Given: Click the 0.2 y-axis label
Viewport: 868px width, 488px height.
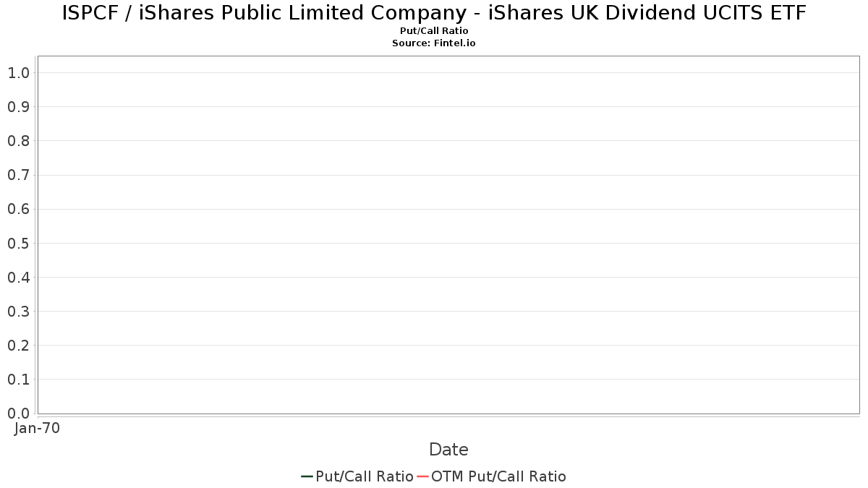Looking at the screenshot, I should pos(19,346).
